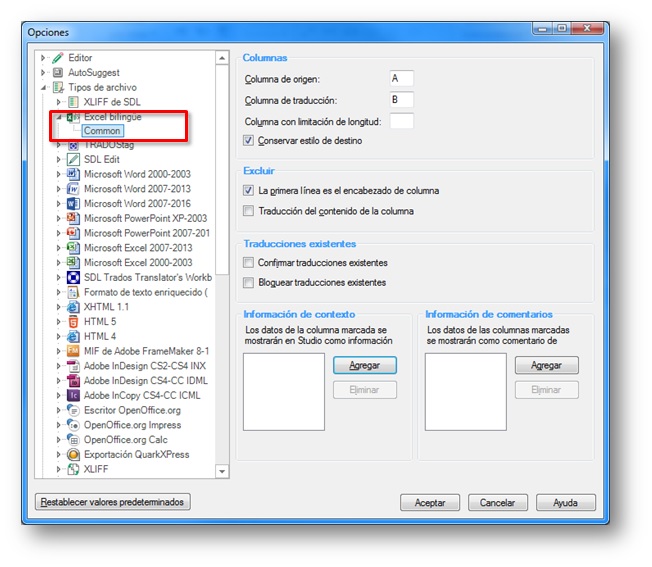This screenshot has width=652, height=567.
Task: Click the Editor pencil icon
Action: (58, 58)
